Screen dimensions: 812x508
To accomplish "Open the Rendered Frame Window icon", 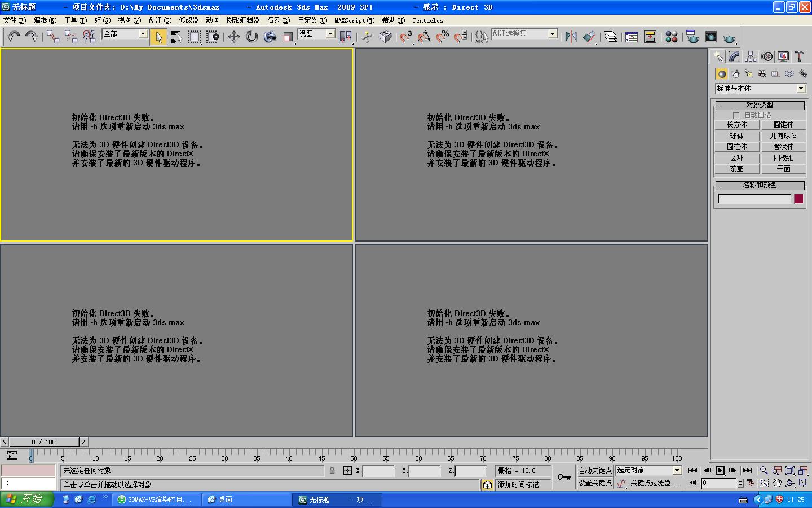I will [x=710, y=37].
